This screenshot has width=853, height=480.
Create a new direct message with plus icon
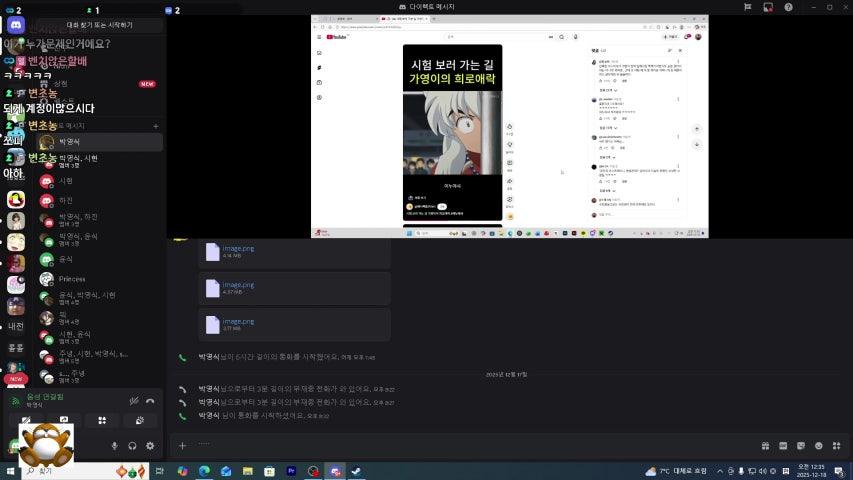156,126
